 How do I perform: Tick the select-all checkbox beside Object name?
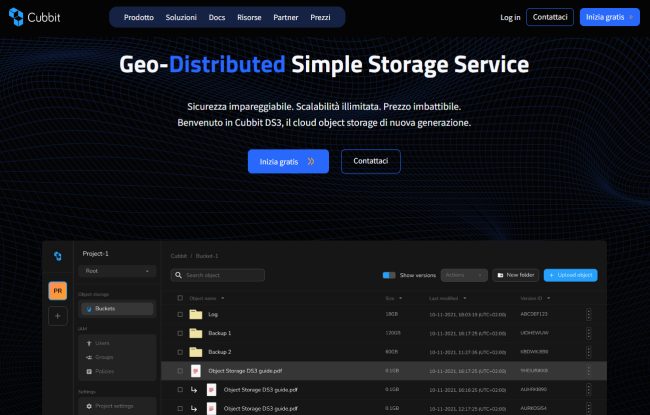[180, 298]
